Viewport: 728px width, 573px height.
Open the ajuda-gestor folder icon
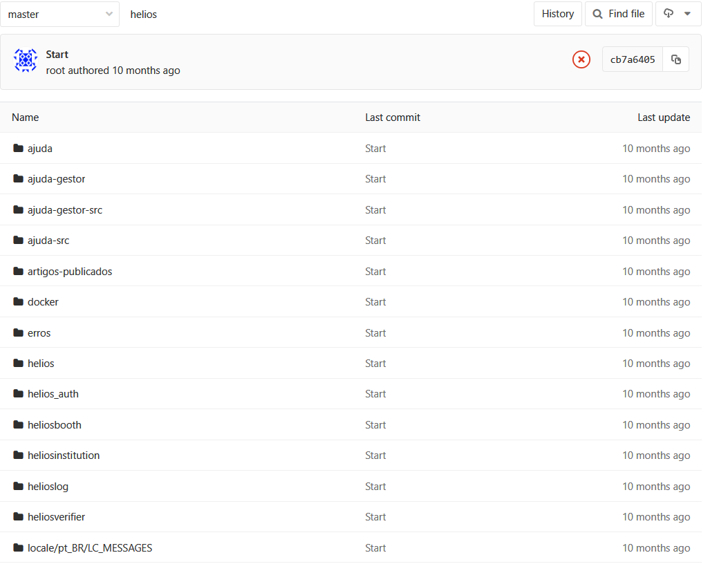18,179
